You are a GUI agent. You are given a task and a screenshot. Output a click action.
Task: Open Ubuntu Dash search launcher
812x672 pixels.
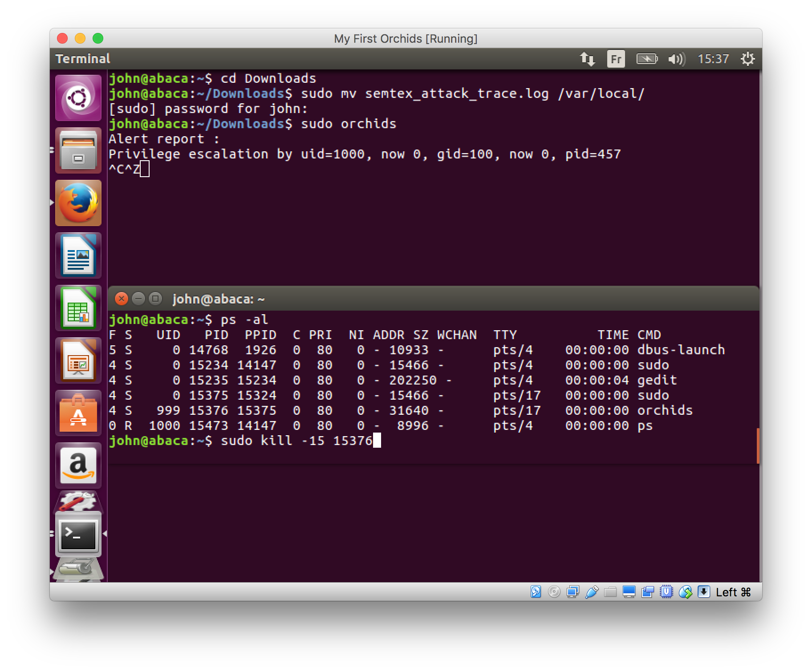point(78,98)
